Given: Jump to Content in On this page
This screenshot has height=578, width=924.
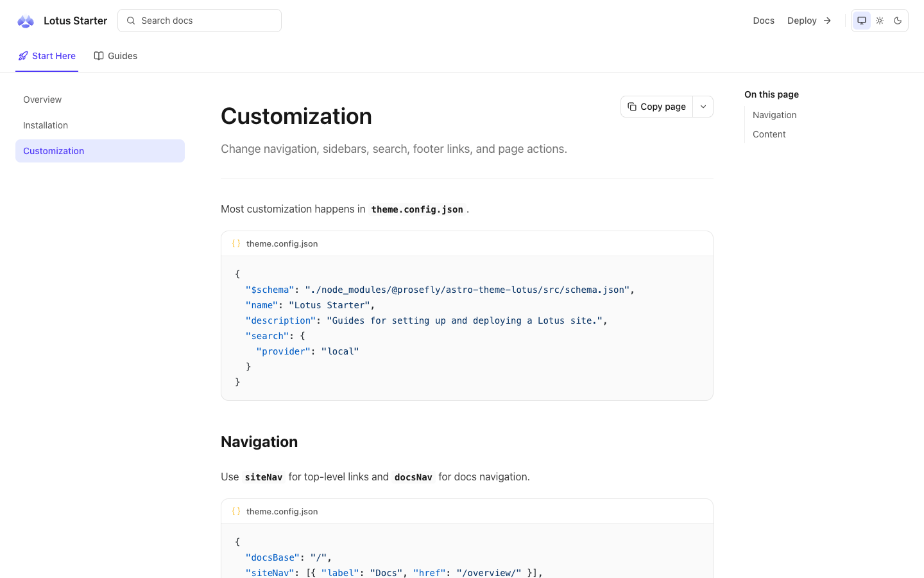Looking at the screenshot, I should pyautogui.click(x=769, y=134).
